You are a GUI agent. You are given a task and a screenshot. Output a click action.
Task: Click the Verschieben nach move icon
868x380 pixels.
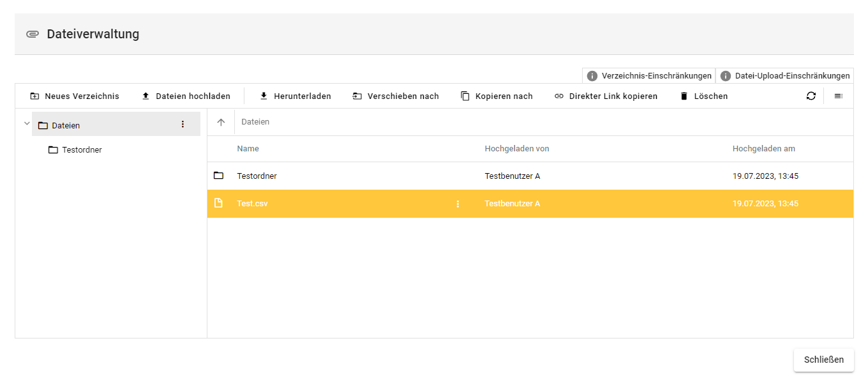coord(357,96)
